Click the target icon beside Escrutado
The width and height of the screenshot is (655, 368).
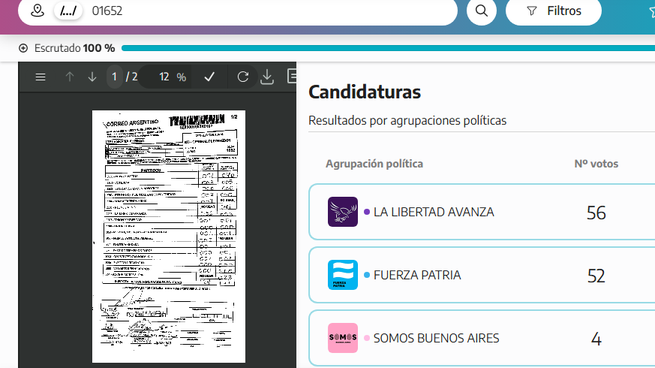point(23,48)
